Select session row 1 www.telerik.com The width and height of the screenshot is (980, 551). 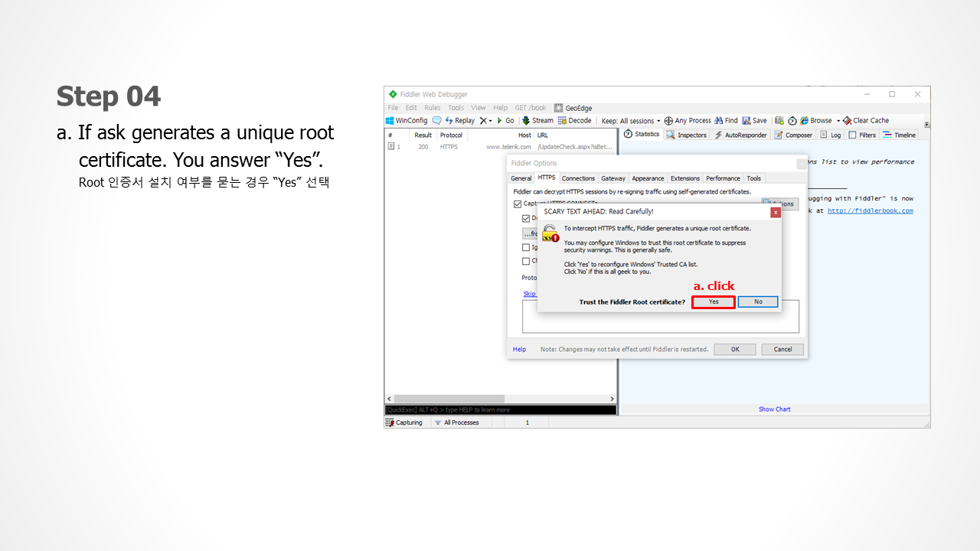click(x=501, y=146)
